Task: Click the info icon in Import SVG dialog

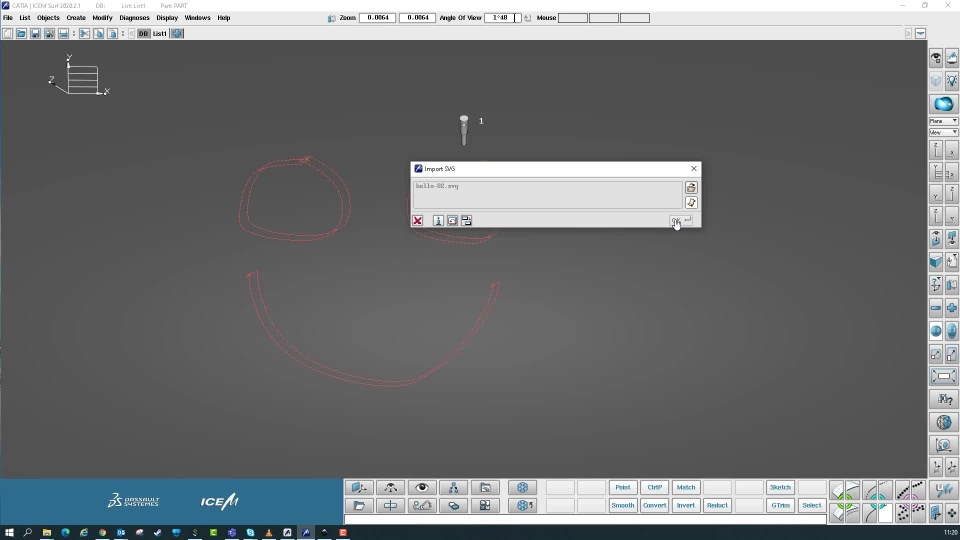Action: coord(438,220)
